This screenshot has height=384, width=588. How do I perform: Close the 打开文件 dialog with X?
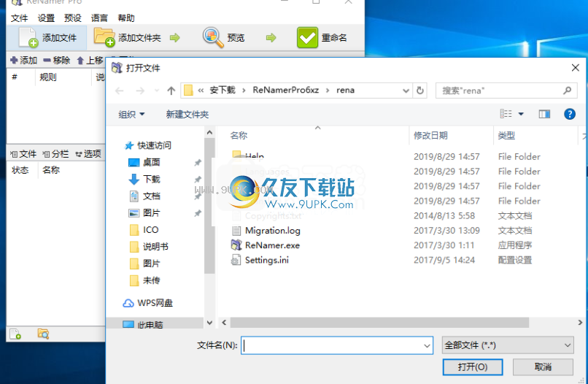[x=576, y=68]
